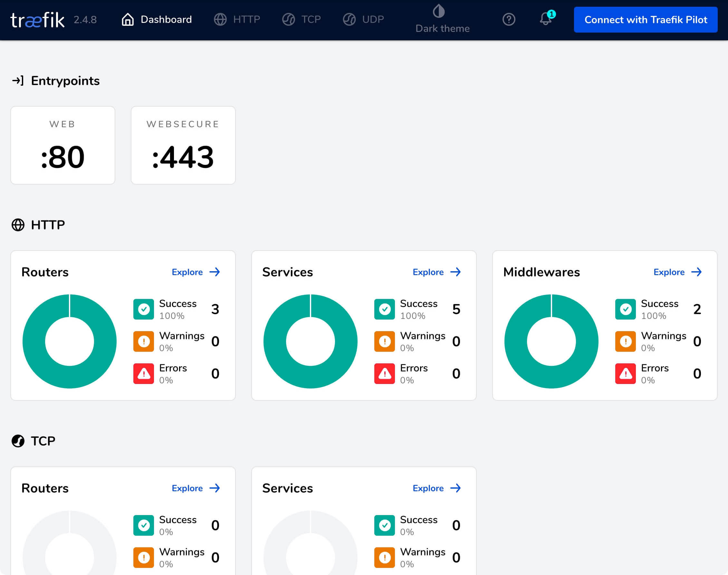Click HTTP Services Warnings alert badge
The image size is (728, 575).
pos(385,338)
